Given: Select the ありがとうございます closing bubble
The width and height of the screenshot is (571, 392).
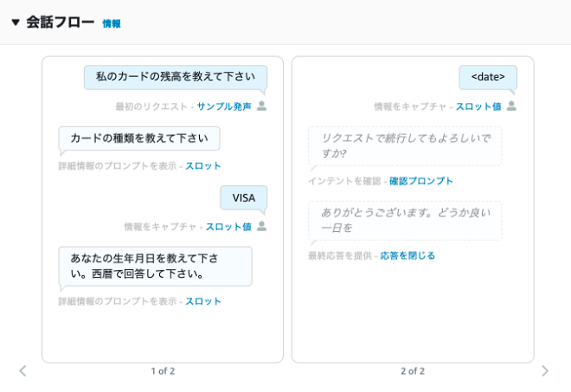Looking at the screenshot, I should 405,221.
